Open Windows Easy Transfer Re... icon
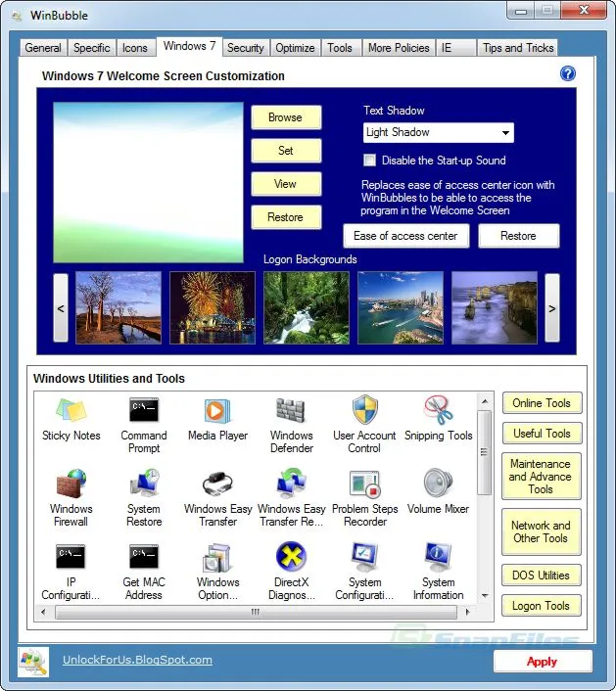The height and width of the screenshot is (691, 616). (x=291, y=483)
